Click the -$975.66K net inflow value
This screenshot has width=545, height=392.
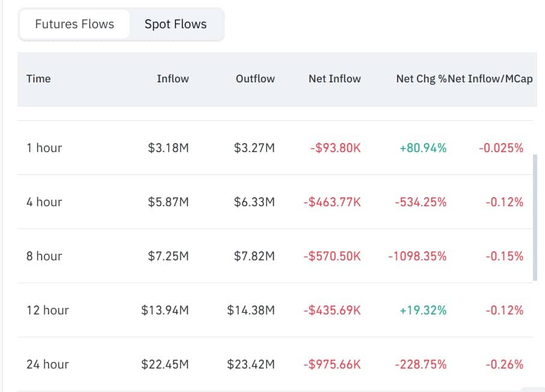pyautogui.click(x=332, y=364)
